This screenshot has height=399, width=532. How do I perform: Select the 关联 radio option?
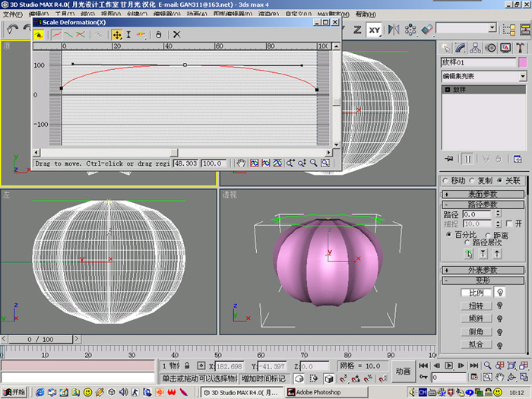499,181
